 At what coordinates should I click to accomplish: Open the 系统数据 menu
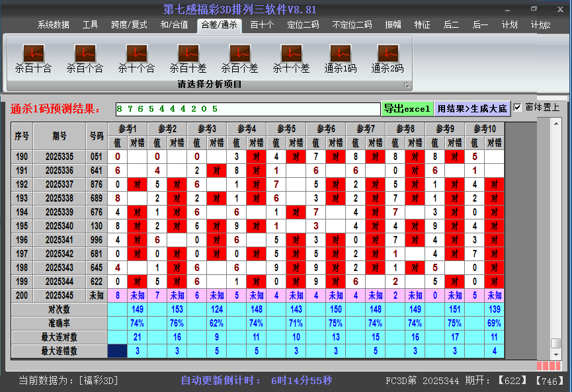(53, 25)
